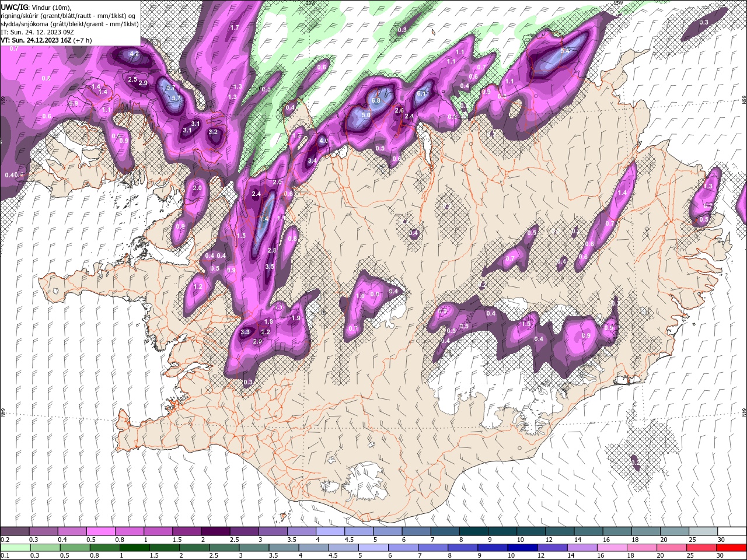Click lower legend swatch between 3.5 and 4
Image resolution: width=747 pixels, height=560 pixels.
pyautogui.click(x=284, y=548)
